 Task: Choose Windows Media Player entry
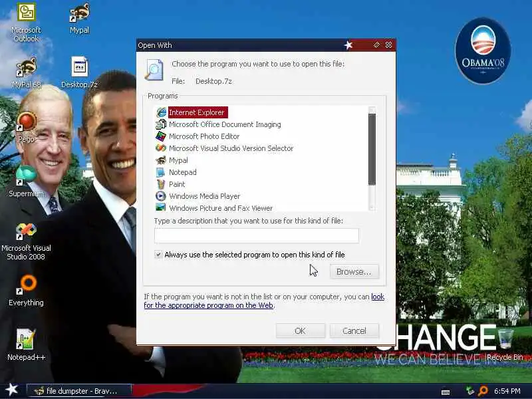pos(204,196)
